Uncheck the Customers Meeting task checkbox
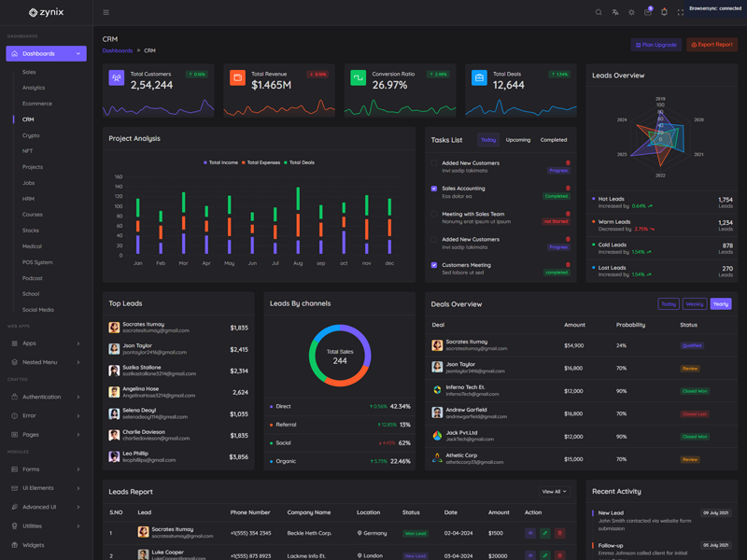 434,265
